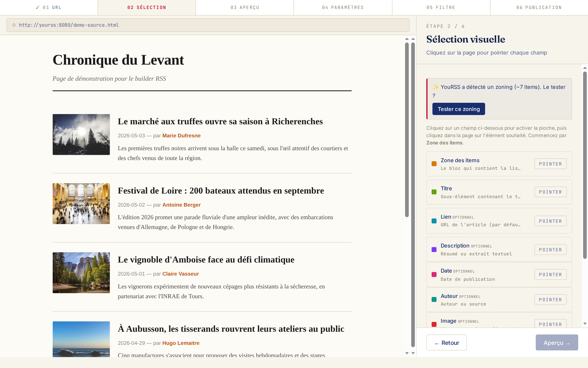Activate Pointer for Titre field

pos(550,192)
